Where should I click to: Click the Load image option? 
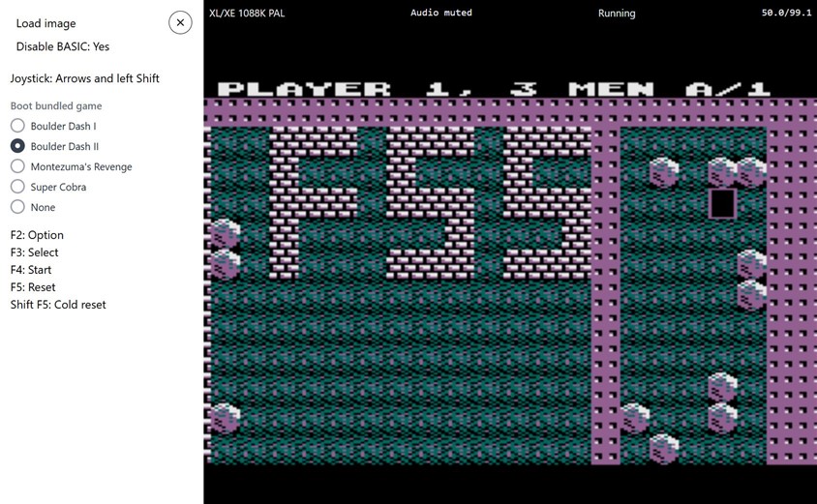coord(45,23)
